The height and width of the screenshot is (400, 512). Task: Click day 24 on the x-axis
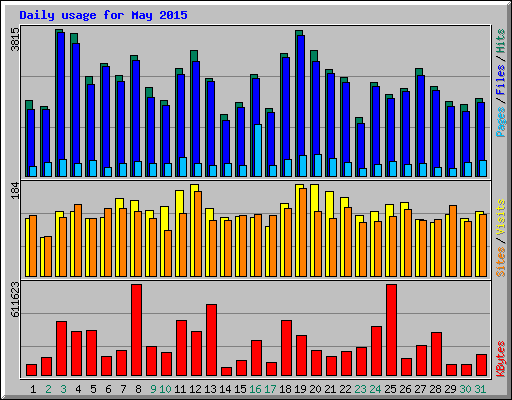coord(375,389)
